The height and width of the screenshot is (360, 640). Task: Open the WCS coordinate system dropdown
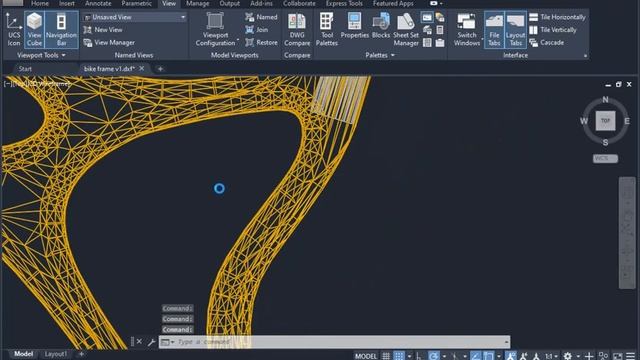click(605, 158)
